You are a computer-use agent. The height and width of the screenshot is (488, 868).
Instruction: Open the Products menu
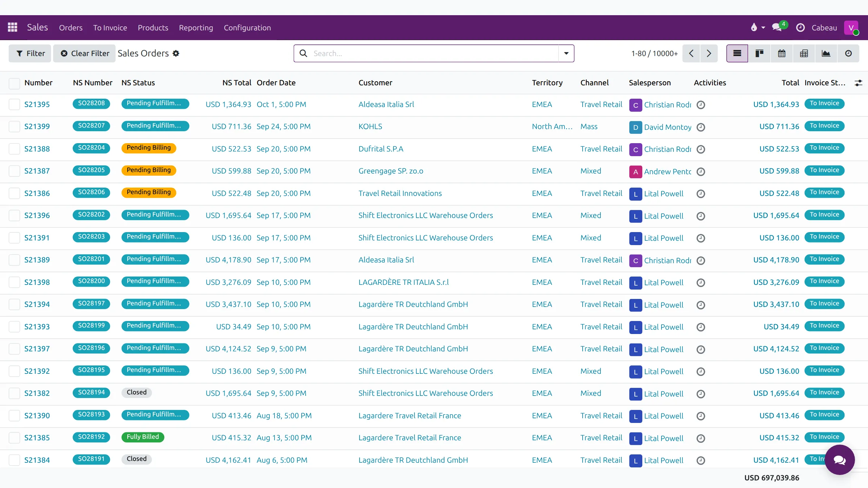pos(153,27)
